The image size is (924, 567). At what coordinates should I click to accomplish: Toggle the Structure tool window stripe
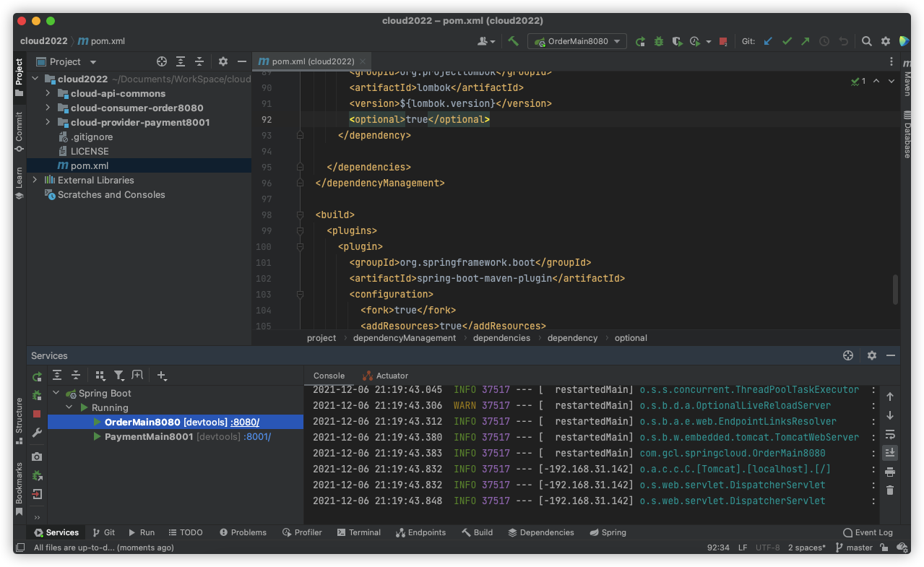coord(20,420)
